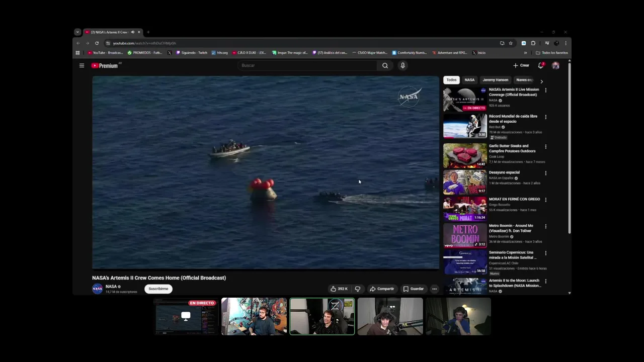Screen dimensions: 644x362
Task: Show more bookmarks with the chevron
Action: 525,53
